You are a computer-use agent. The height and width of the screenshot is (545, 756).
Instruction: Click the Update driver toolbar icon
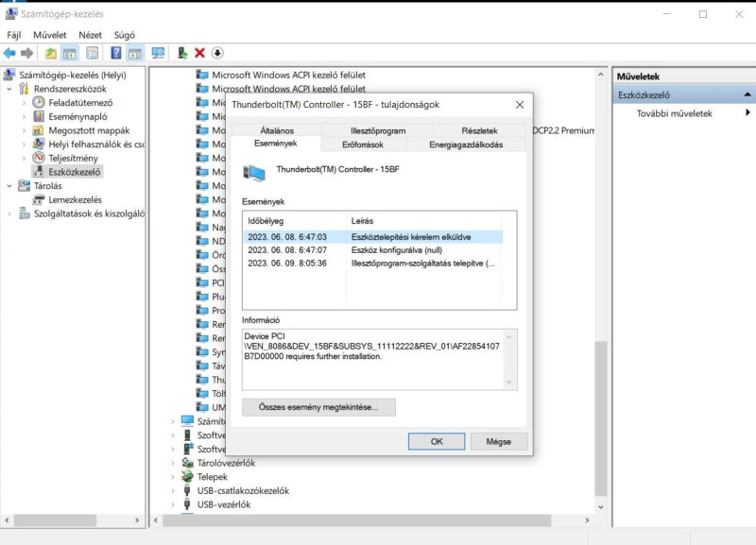coord(182,53)
